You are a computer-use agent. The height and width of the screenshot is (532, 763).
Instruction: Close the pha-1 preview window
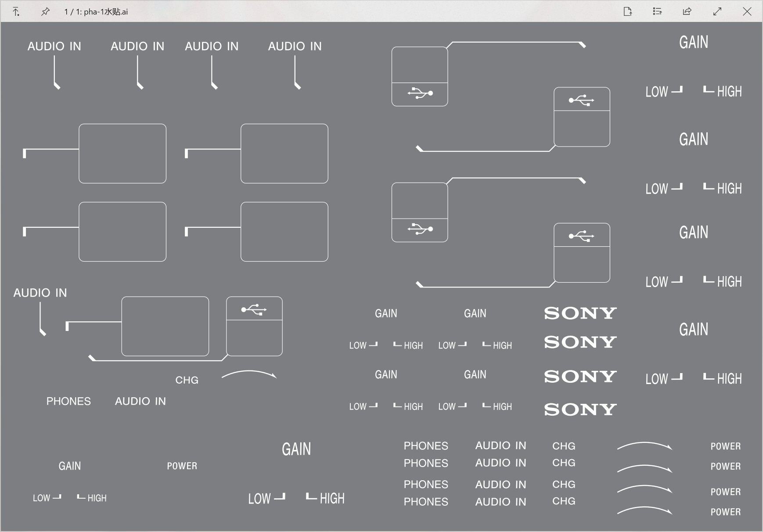coord(747,12)
